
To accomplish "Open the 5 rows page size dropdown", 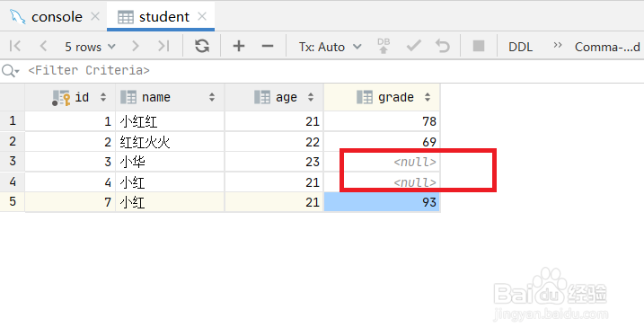I will [90, 47].
